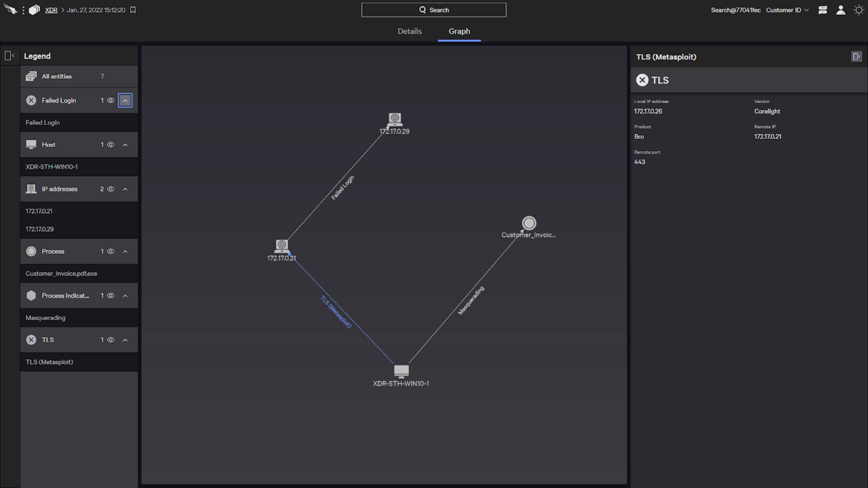
Task: Collapse the Legend sidebar panel icon
Action: 9,55
